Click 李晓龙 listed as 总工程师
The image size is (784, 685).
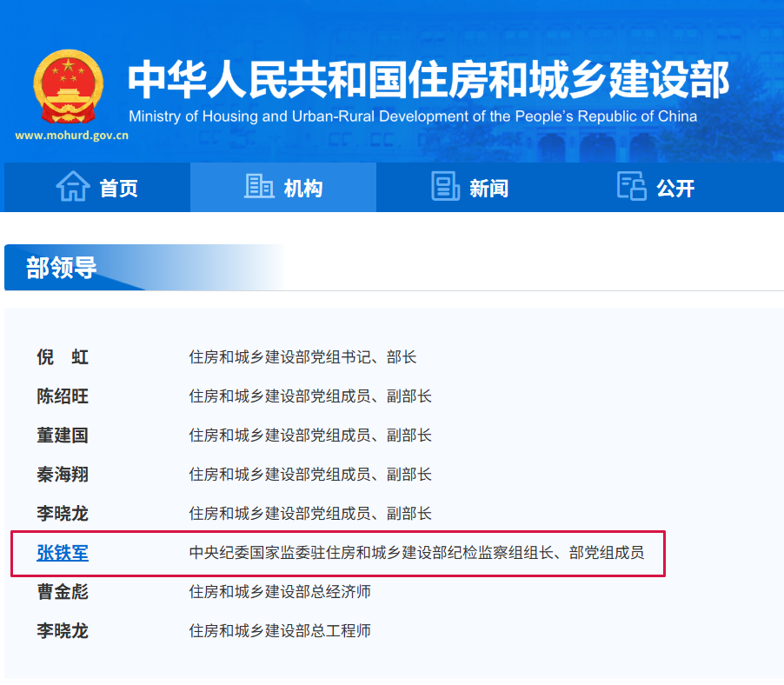(63, 631)
